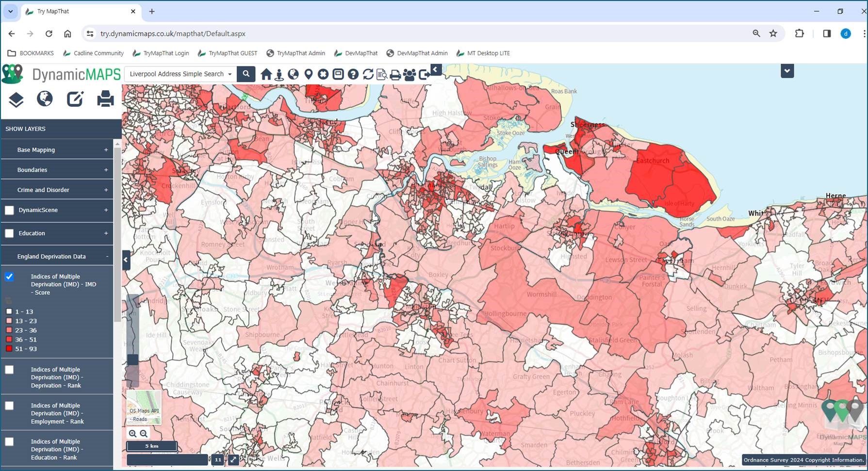The width and height of the screenshot is (868, 471).
Task: Collapse the England Deprivation Data group
Action: pos(107,256)
